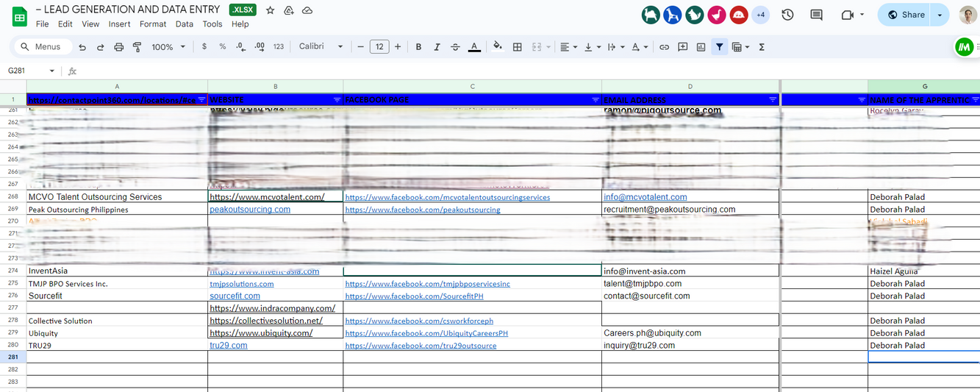Format as percent

pyautogui.click(x=223, y=47)
